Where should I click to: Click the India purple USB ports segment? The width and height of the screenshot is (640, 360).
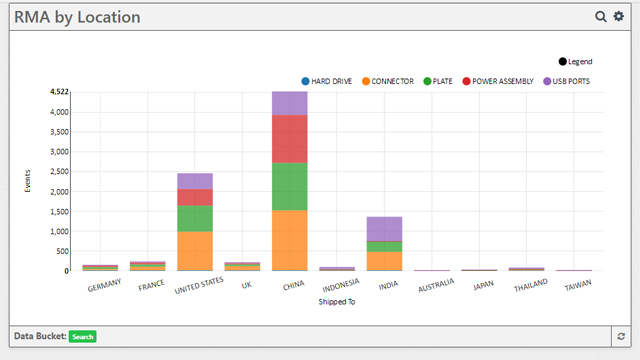pyautogui.click(x=384, y=229)
